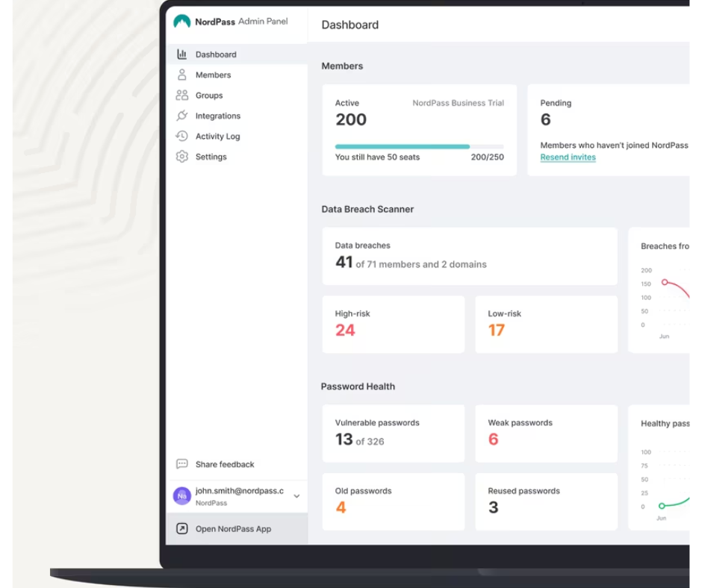Click the Old passwords count 4

(x=341, y=507)
